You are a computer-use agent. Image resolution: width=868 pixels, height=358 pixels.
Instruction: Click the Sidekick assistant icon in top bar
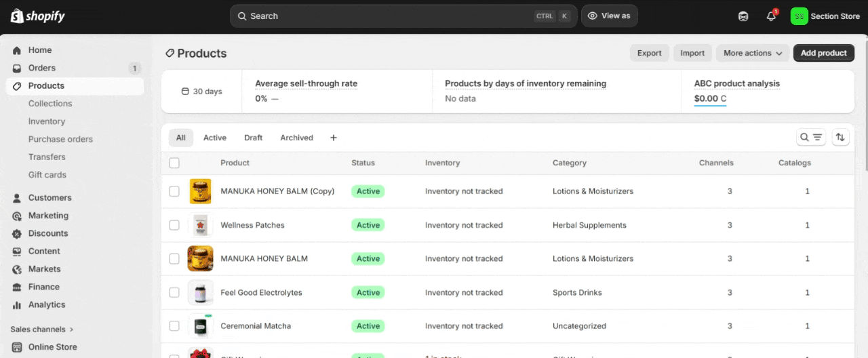click(743, 16)
